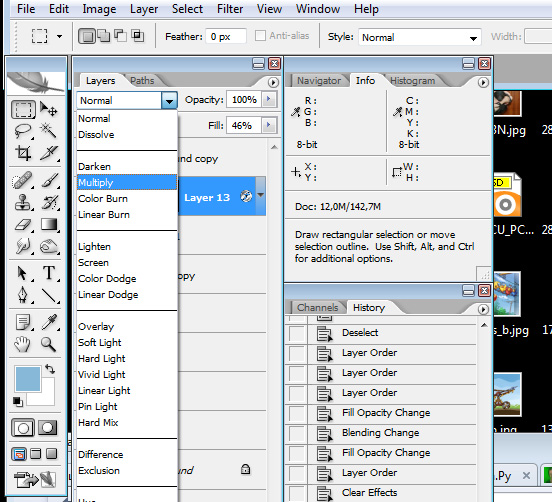Open the Info panel flyout menu
Screen dimensions: 552x502
[x=483, y=82]
